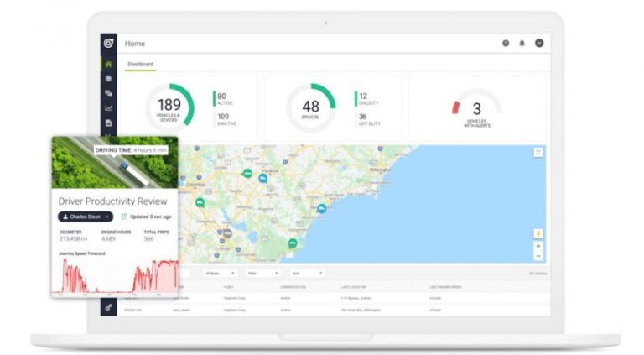Zoom in on the map
This screenshot has width=644, height=355.
pos(538,245)
